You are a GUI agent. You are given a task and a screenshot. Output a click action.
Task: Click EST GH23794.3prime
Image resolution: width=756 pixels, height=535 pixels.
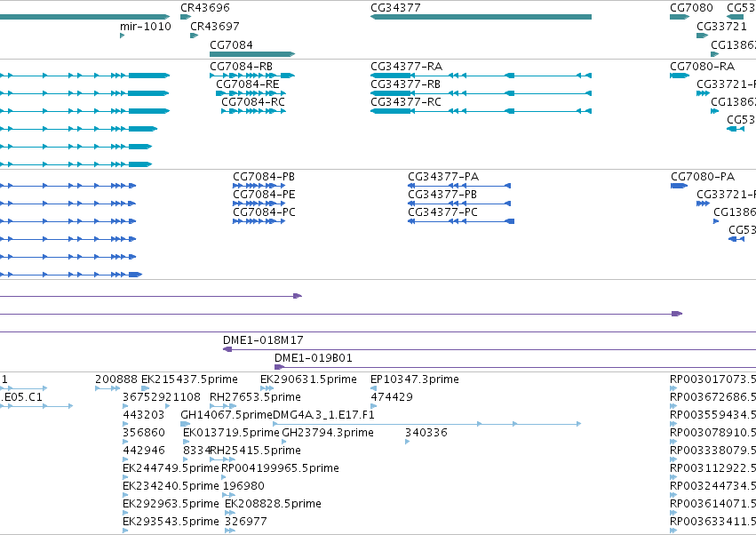328,433
